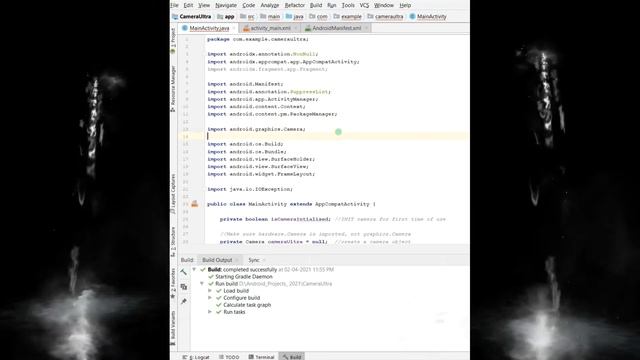Open the Terminal tool window
This screenshot has width=640, height=360.
tap(261, 357)
